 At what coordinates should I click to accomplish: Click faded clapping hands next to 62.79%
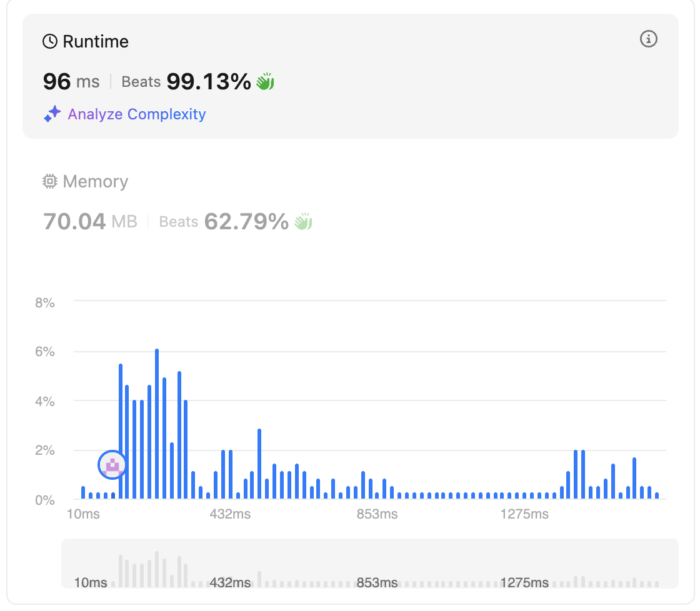(x=304, y=221)
